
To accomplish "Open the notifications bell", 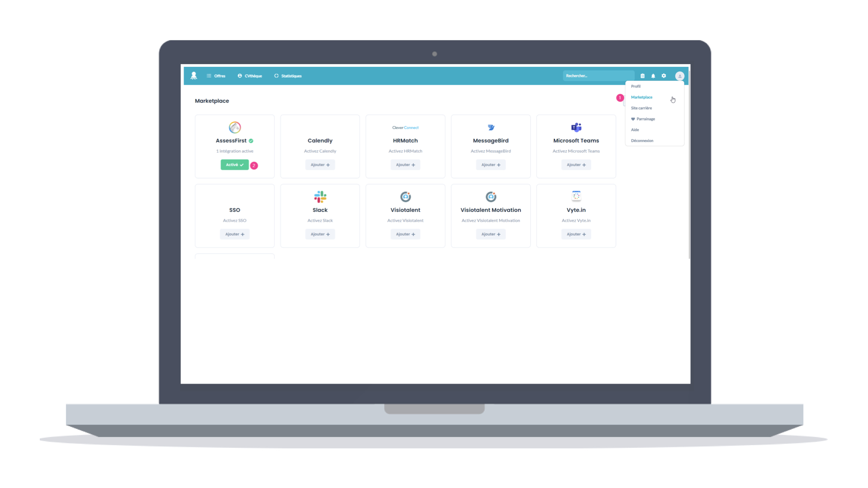I will tap(653, 76).
